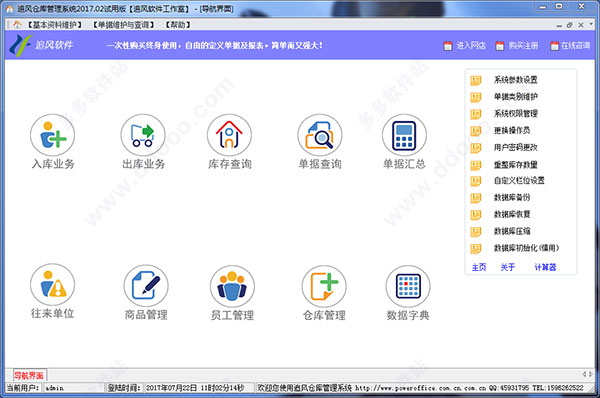The image size is (600, 398).
Task: Click the icon beside 自定义栏位设置
Action: pos(476,181)
